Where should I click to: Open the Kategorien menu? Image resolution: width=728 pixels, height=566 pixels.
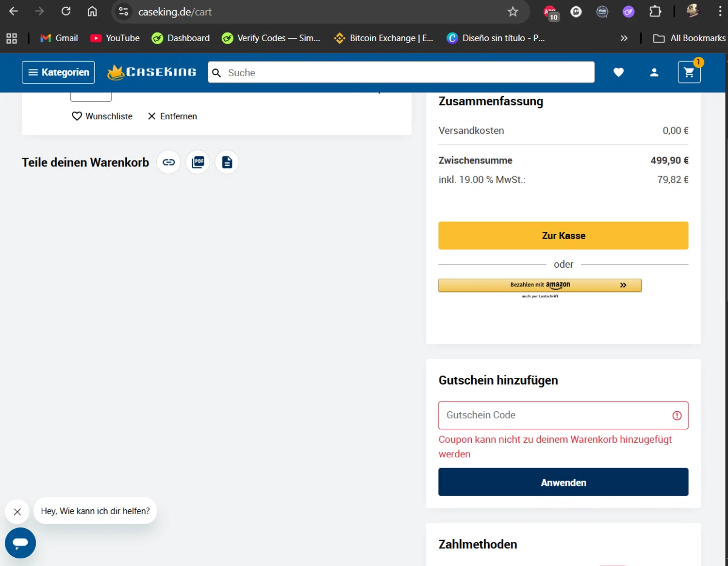[x=58, y=72]
